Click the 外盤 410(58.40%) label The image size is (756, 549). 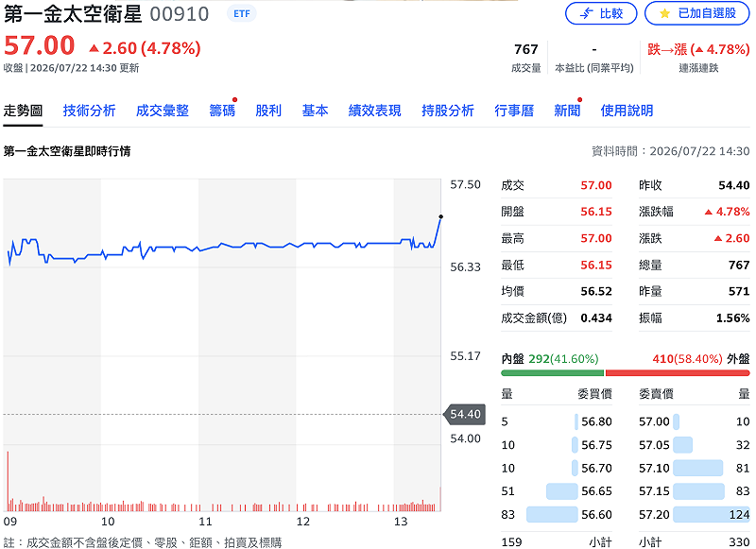pyautogui.click(x=701, y=359)
